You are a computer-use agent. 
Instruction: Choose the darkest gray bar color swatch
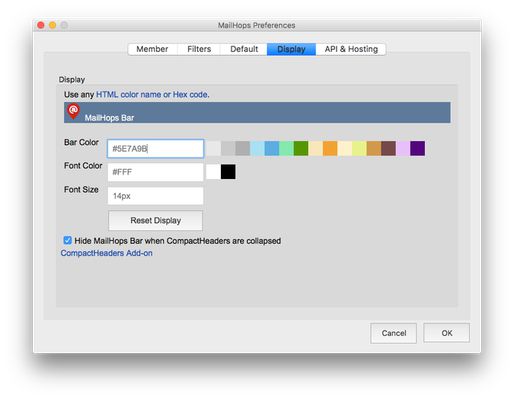(x=243, y=148)
